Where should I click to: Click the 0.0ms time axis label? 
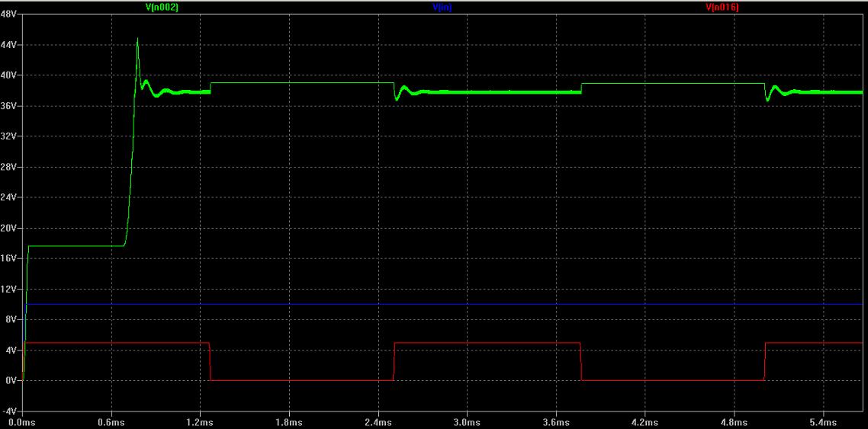pos(22,421)
